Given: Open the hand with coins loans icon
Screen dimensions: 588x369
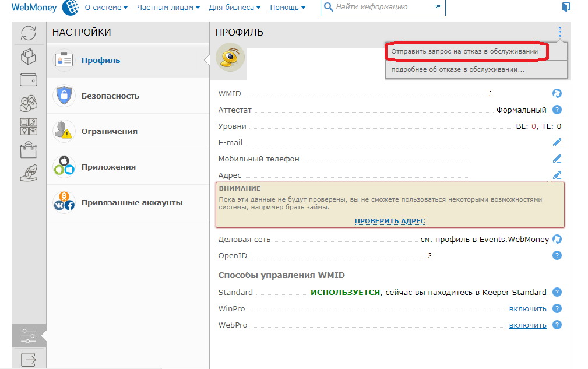Looking at the screenshot, I should click(x=29, y=173).
